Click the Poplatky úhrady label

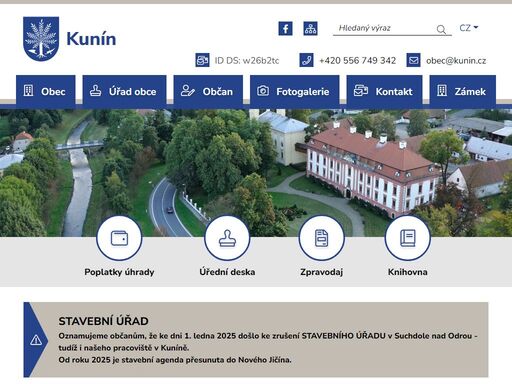[119, 272]
